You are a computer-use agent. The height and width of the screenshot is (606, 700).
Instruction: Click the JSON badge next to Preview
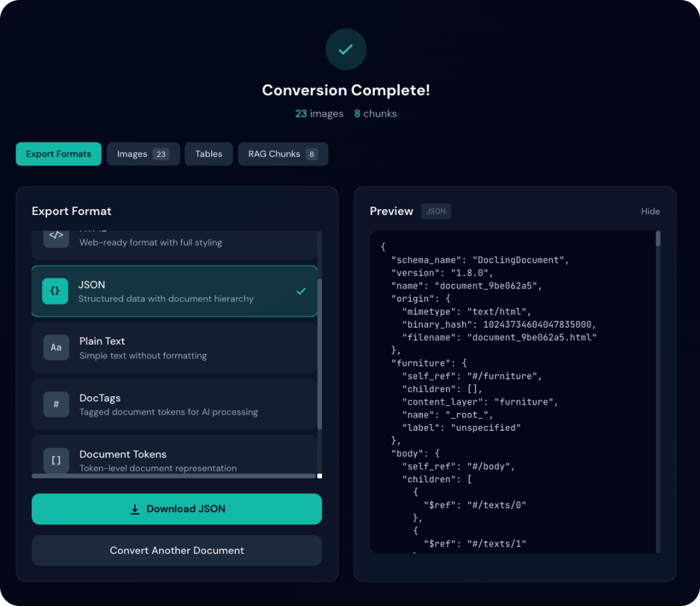(x=435, y=211)
